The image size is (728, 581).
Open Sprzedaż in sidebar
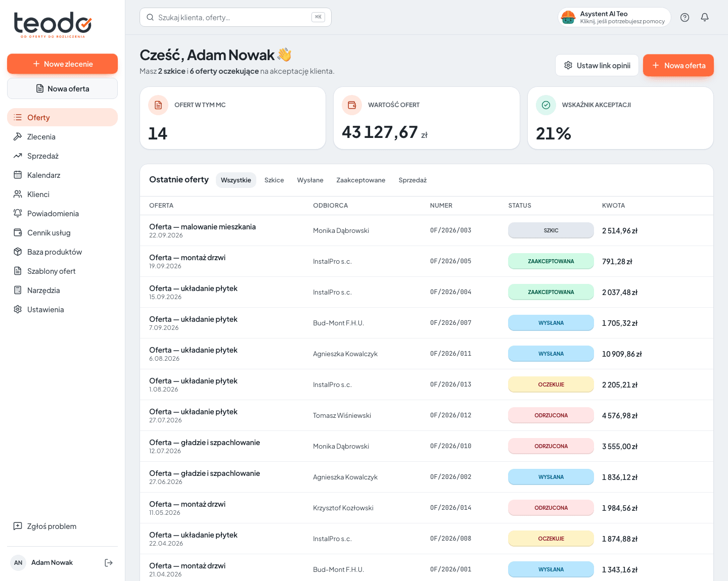[x=62, y=156]
